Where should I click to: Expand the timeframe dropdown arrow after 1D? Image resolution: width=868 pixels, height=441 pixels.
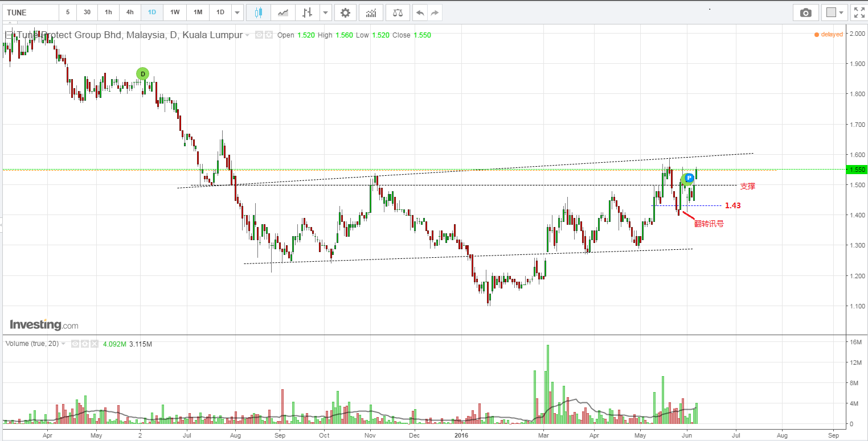237,13
